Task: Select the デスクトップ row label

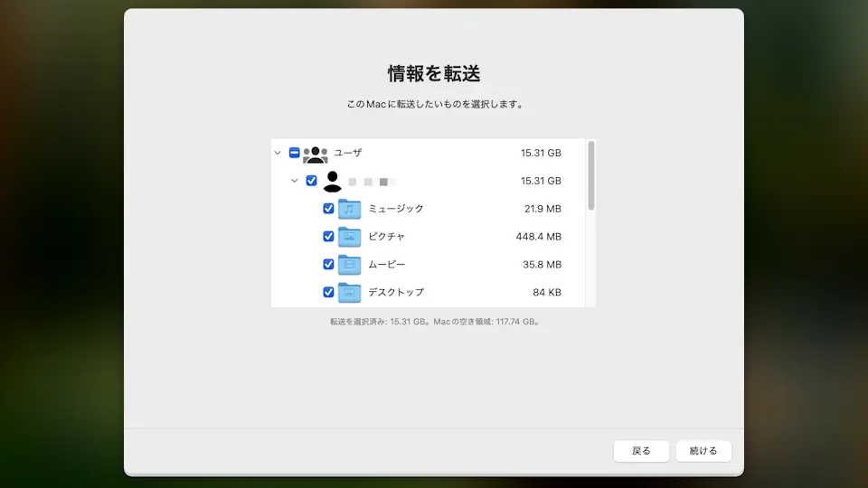Action: (x=395, y=292)
